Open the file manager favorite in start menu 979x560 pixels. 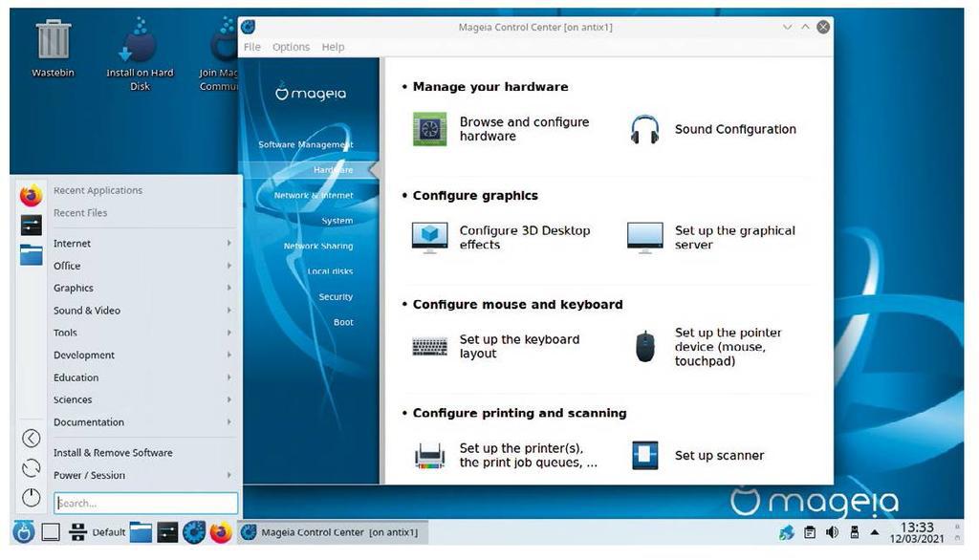coord(31,254)
